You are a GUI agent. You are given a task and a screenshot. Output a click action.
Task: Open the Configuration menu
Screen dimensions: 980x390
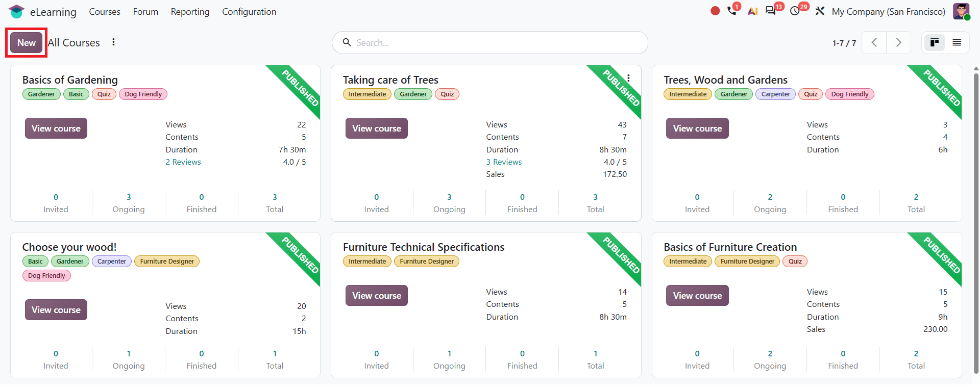(249, 11)
